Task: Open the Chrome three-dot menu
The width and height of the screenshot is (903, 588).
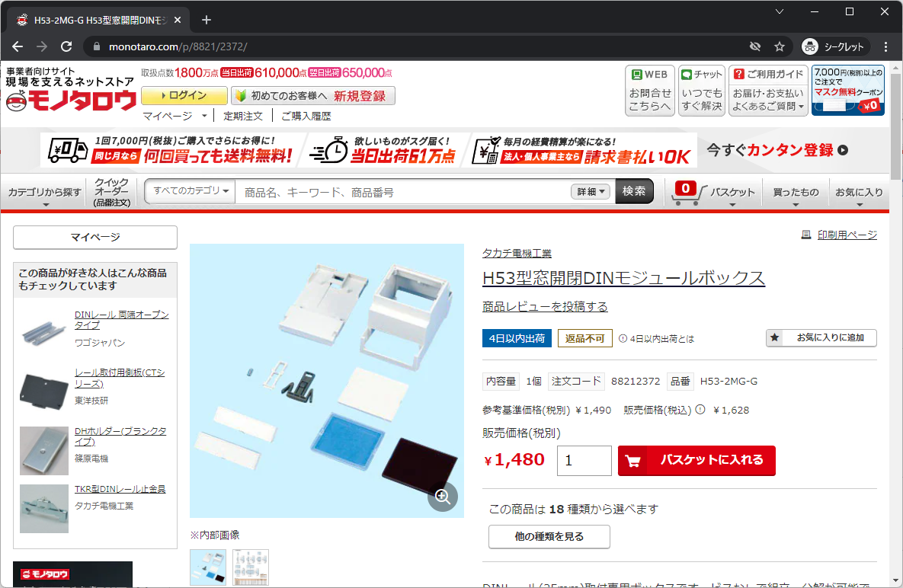Action: 885,46
